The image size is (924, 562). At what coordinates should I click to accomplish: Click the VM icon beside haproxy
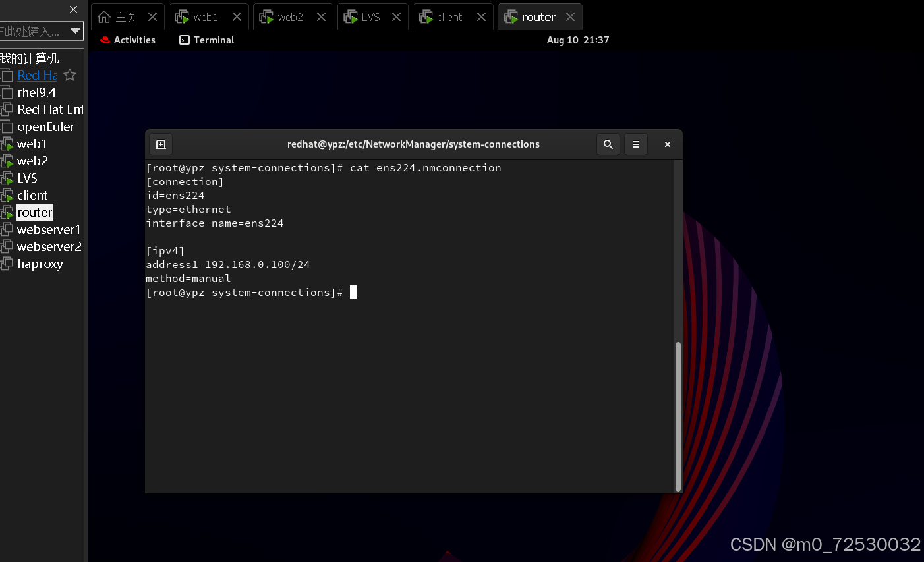click(x=7, y=264)
